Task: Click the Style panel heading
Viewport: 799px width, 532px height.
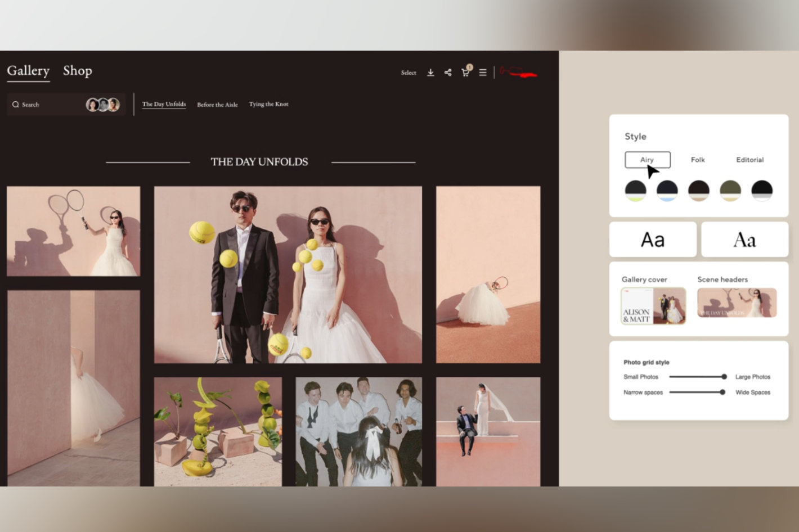Action: click(x=635, y=137)
